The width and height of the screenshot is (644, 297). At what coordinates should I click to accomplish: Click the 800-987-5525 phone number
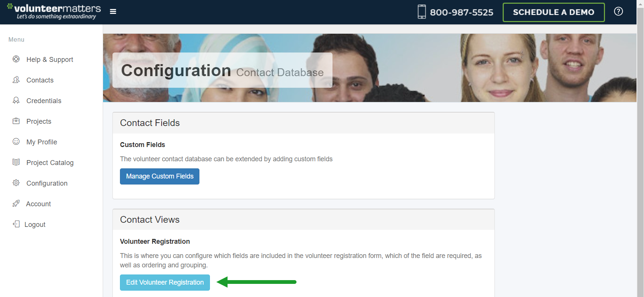[x=461, y=12]
